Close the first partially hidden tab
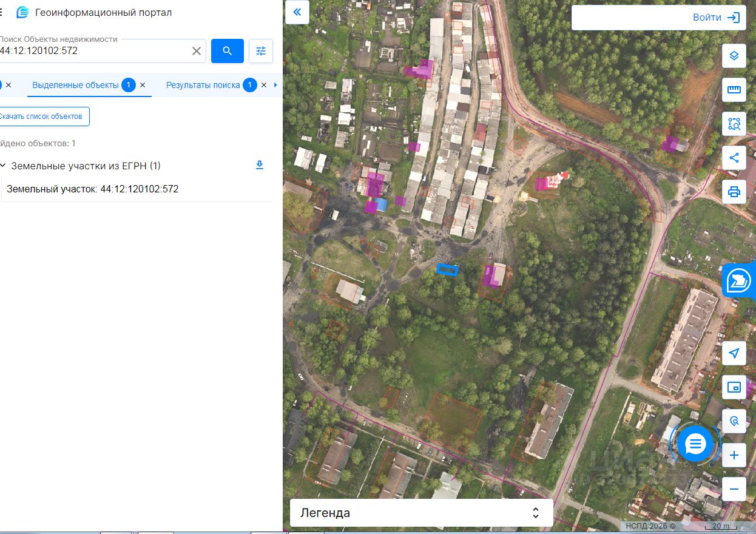The height and width of the screenshot is (534, 756). click(8, 85)
